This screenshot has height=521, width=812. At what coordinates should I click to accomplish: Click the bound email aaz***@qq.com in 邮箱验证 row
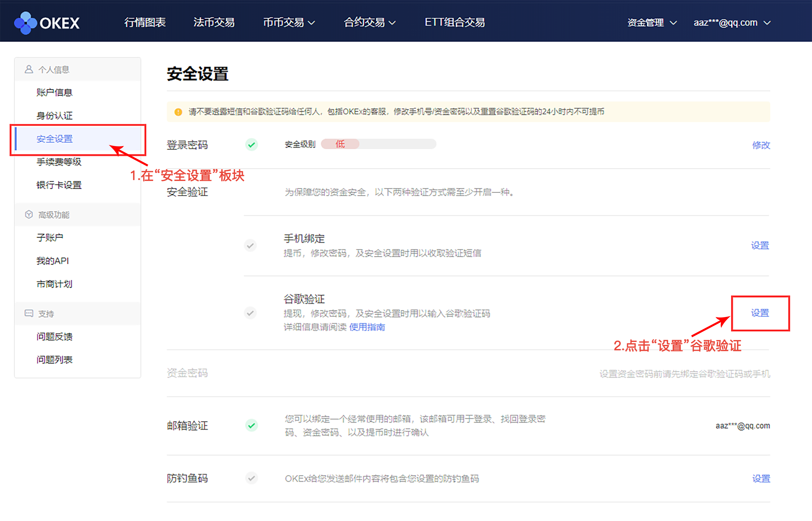(x=743, y=426)
